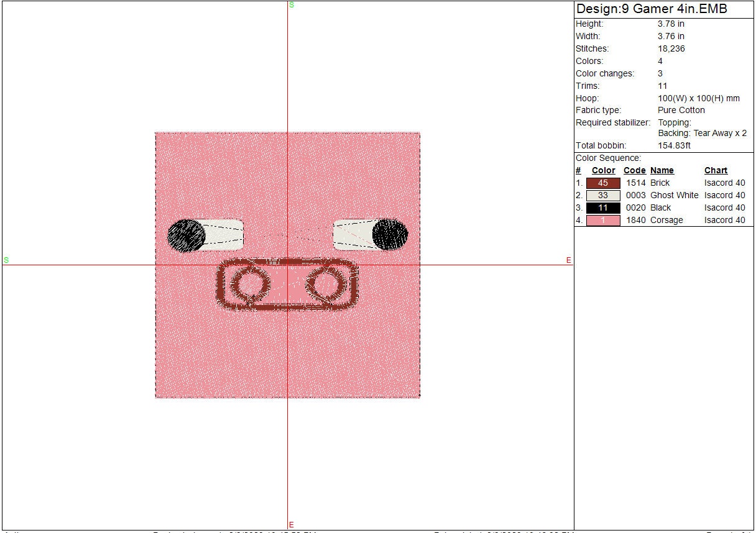This screenshot has height=533, width=756.
Task: Select the right black circle eye stitch
Action: click(x=390, y=235)
